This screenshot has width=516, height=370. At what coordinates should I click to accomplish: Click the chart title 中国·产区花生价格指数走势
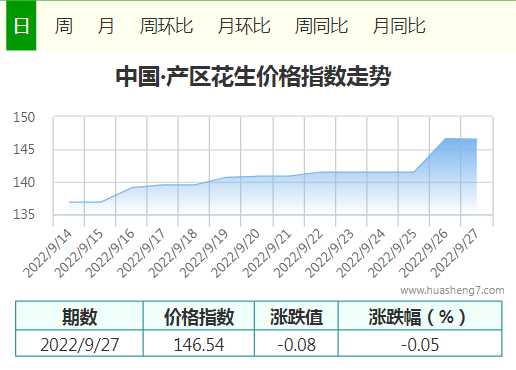pos(253,76)
